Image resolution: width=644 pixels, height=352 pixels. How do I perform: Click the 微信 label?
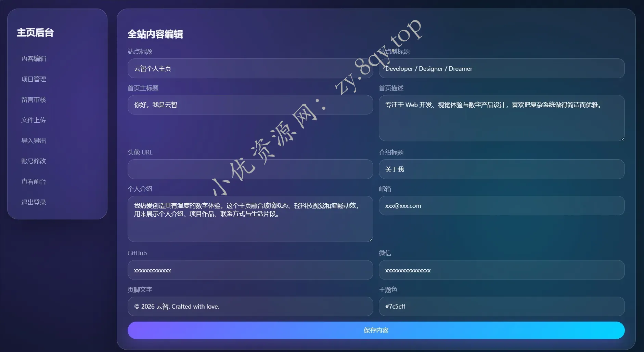point(385,253)
